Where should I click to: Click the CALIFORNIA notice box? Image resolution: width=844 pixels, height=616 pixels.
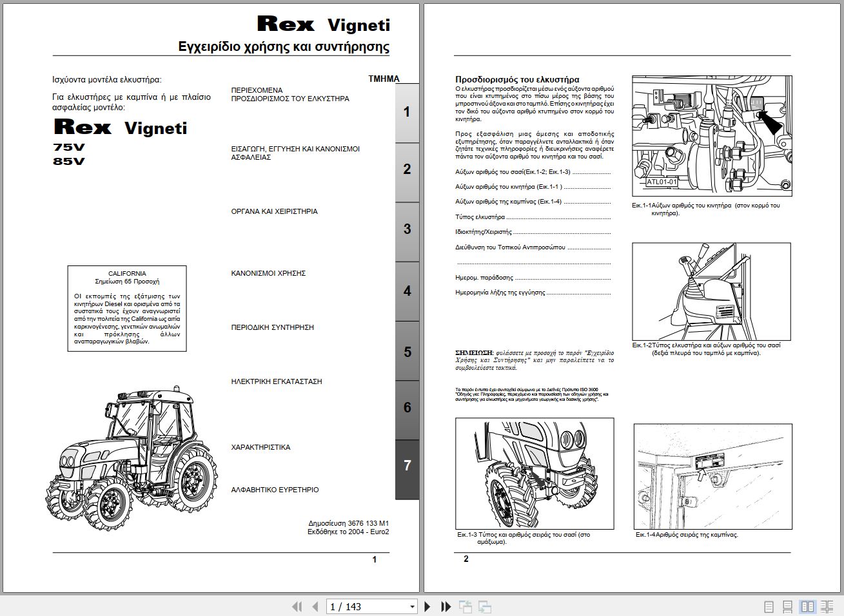pos(127,309)
